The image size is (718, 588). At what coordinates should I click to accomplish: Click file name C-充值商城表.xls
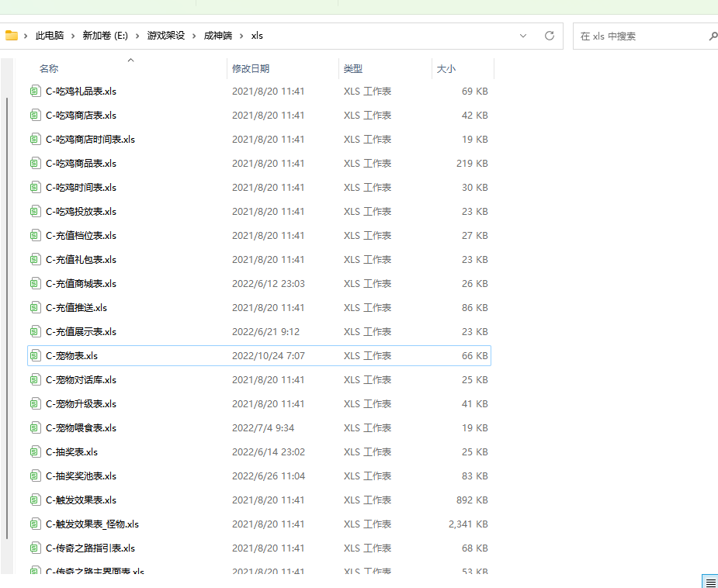click(x=81, y=283)
